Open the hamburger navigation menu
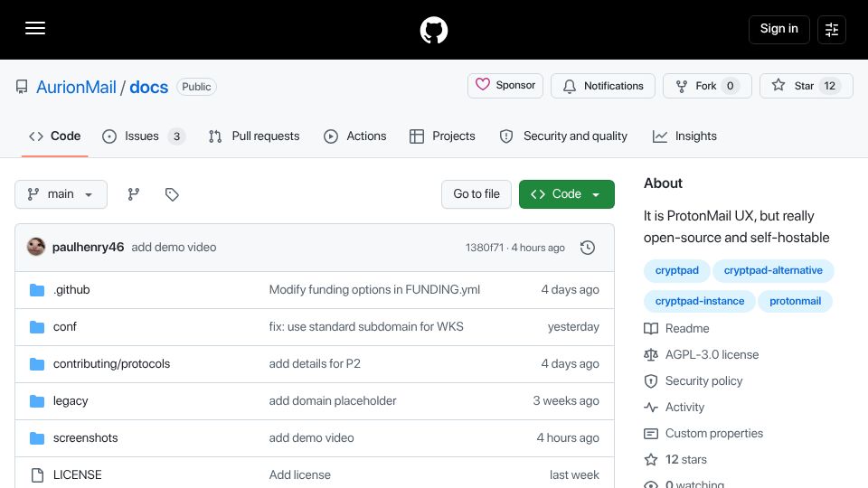Screen dimensions: 868x488 pyautogui.click(x=35, y=29)
